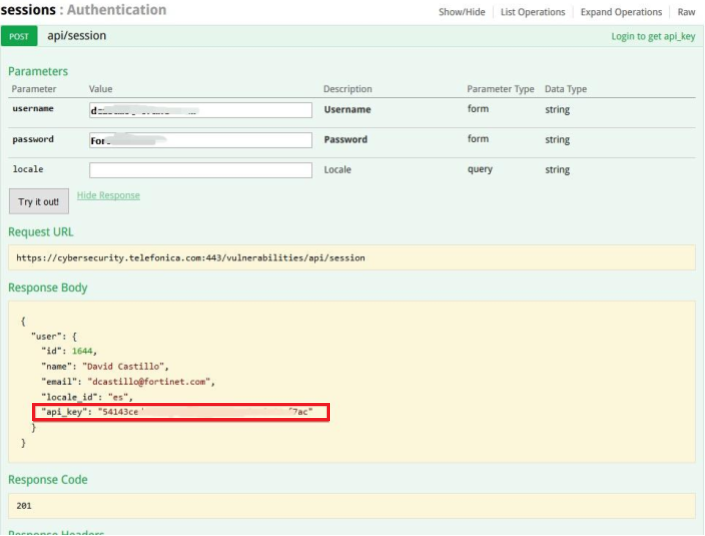Viewport: 705px width, 536px height.
Task: Click the user id value 1644
Action: click(x=83, y=352)
